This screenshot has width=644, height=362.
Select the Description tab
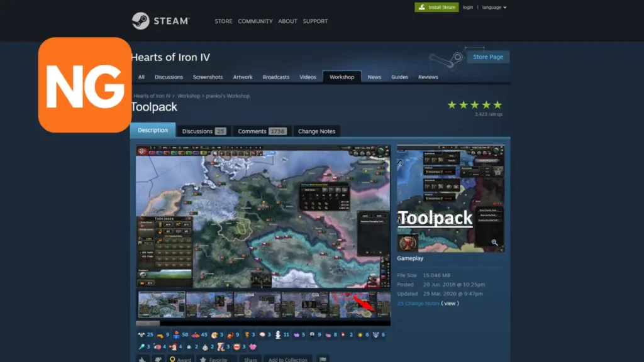(153, 130)
